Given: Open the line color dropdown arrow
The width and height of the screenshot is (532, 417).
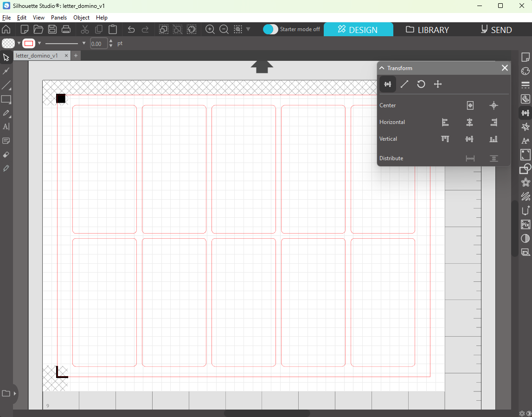Looking at the screenshot, I should click(39, 43).
